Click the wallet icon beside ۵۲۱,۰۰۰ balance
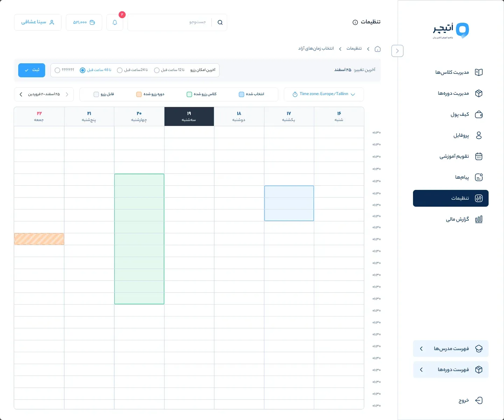This screenshot has height=420, width=504. [92, 22]
